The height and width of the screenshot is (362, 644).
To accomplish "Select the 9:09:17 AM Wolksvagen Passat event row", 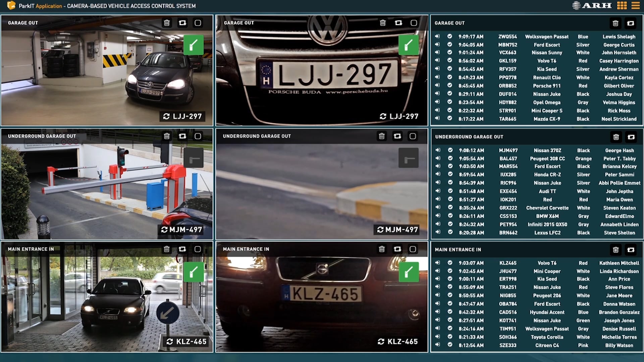I will click(537, 37).
